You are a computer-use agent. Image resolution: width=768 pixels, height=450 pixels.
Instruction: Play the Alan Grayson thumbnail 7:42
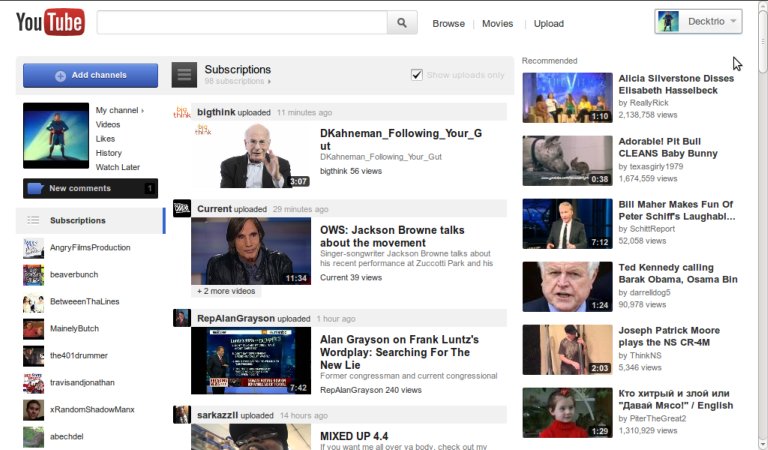[x=251, y=361]
